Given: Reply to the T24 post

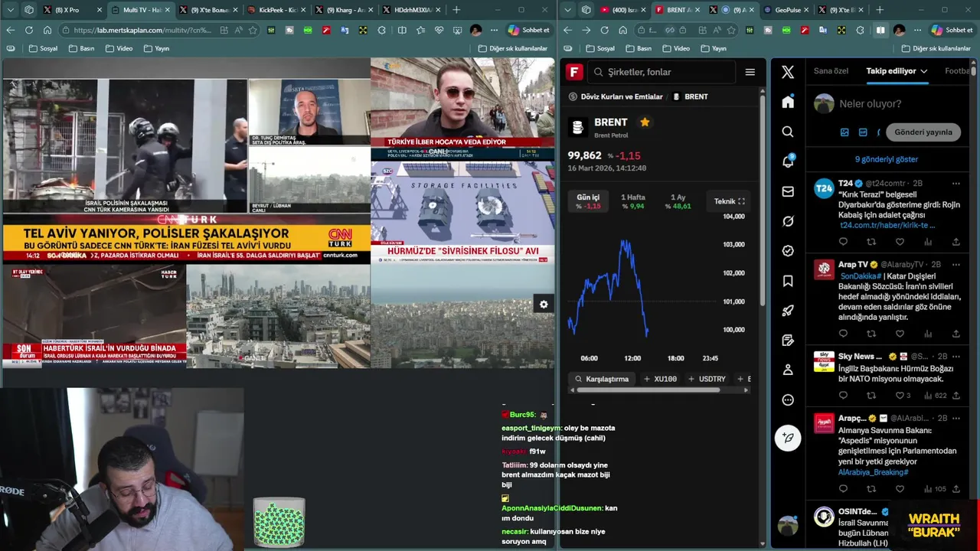Looking at the screenshot, I should (x=843, y=242).
